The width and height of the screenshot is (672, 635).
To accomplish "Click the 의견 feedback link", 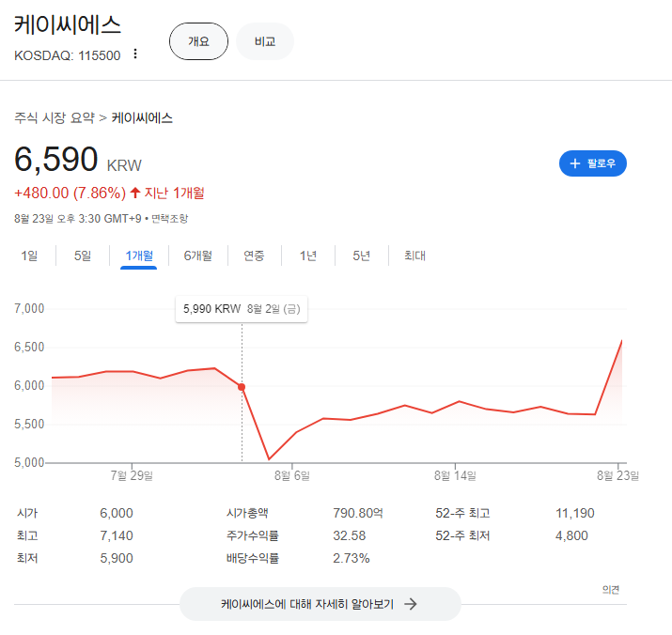I will point(611,590).
